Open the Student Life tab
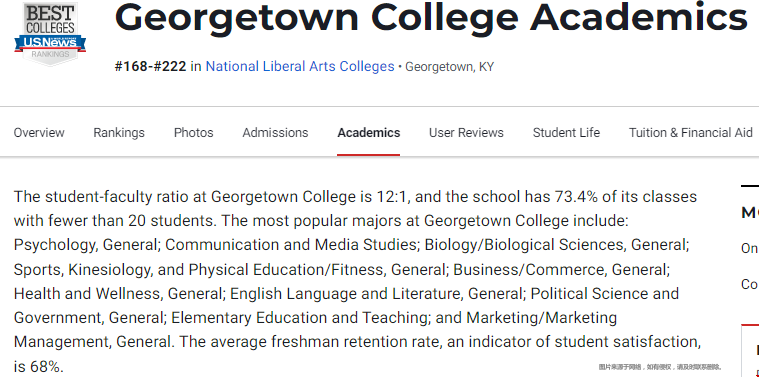The height and width of the screenshot is (377, 759). (566, 133)
